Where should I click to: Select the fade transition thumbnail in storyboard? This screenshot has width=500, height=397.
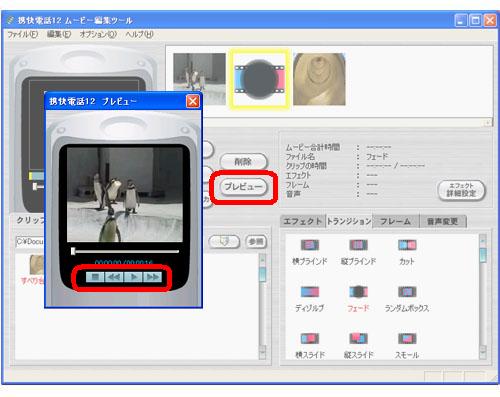pos(259,79)
